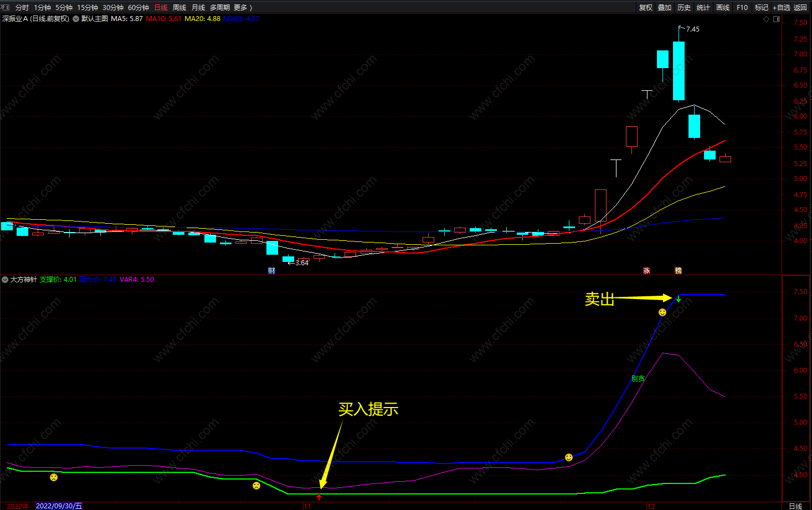812x510 pixels.
Task: Expand the 默认主图 indicator dropdown
Action: tap(76, 19)
